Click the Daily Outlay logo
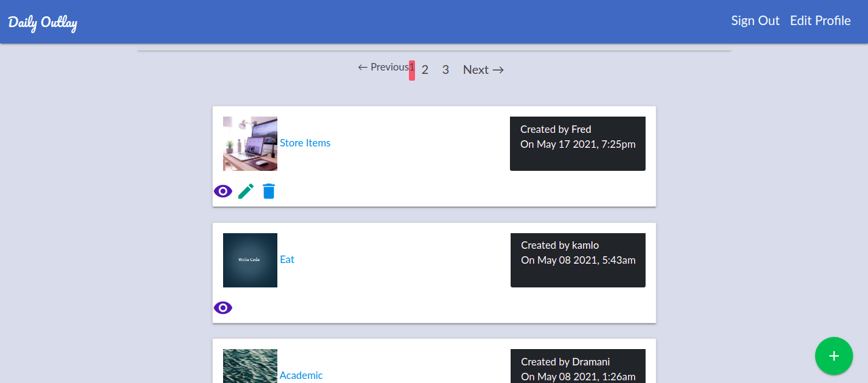The height and width of the screenshot is (383, 868). click(x=43, y=22)
